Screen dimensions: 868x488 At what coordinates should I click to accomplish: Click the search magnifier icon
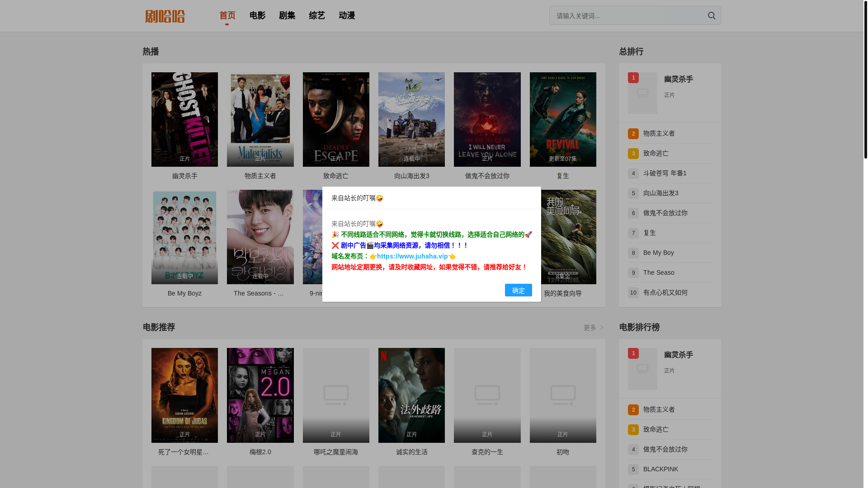click(x=711, y=16)
